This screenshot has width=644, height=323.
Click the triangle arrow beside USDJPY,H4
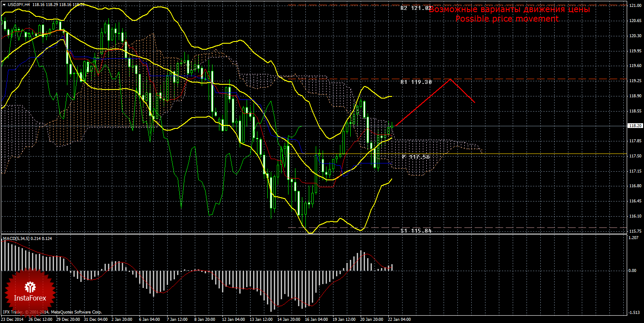pyautogui.click(x=4, y=4)
